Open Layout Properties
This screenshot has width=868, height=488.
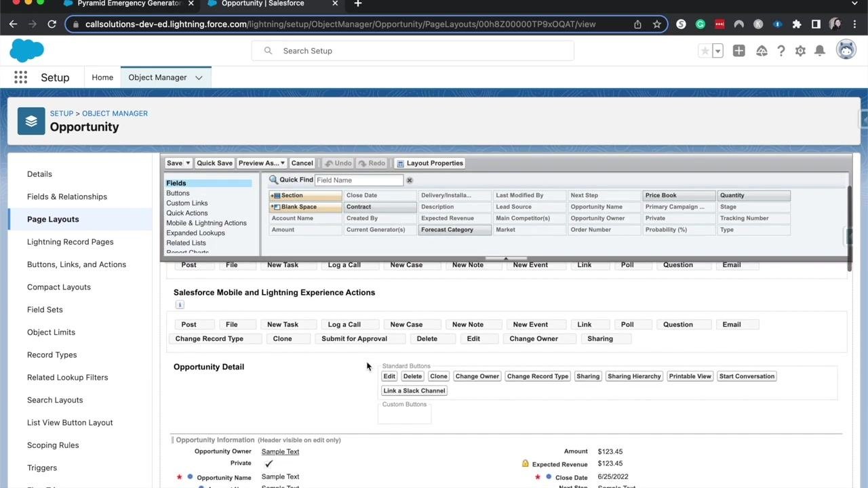[430, 163]
